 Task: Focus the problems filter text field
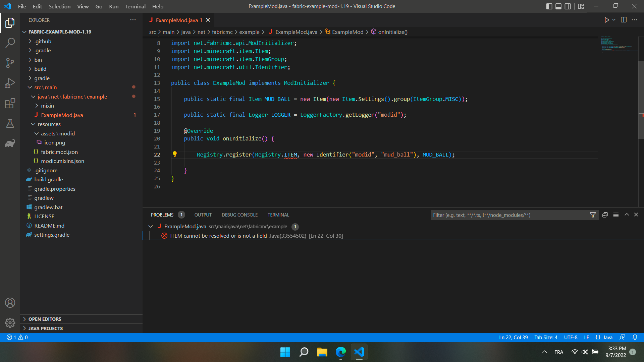[x=510, y=215]
